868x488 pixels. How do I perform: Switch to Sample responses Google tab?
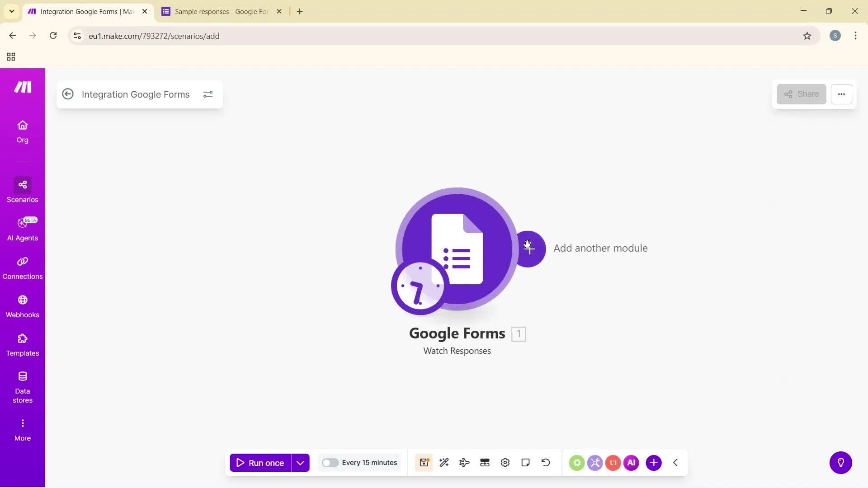pos(217,11)
